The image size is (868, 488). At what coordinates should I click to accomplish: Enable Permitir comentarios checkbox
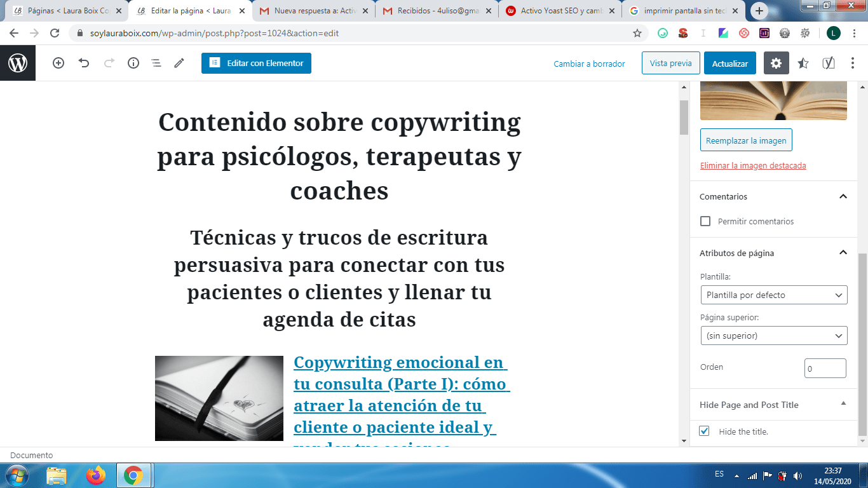point(705,221)
